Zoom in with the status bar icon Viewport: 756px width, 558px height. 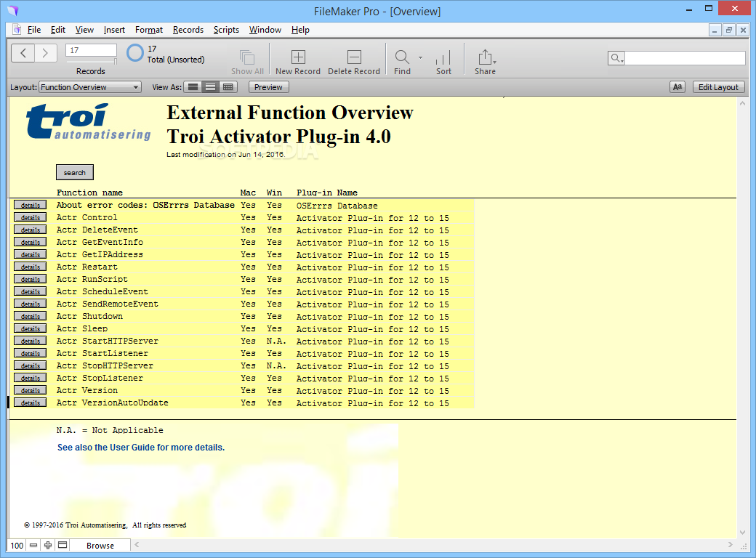pyautogui.click(x=48, y=545)
